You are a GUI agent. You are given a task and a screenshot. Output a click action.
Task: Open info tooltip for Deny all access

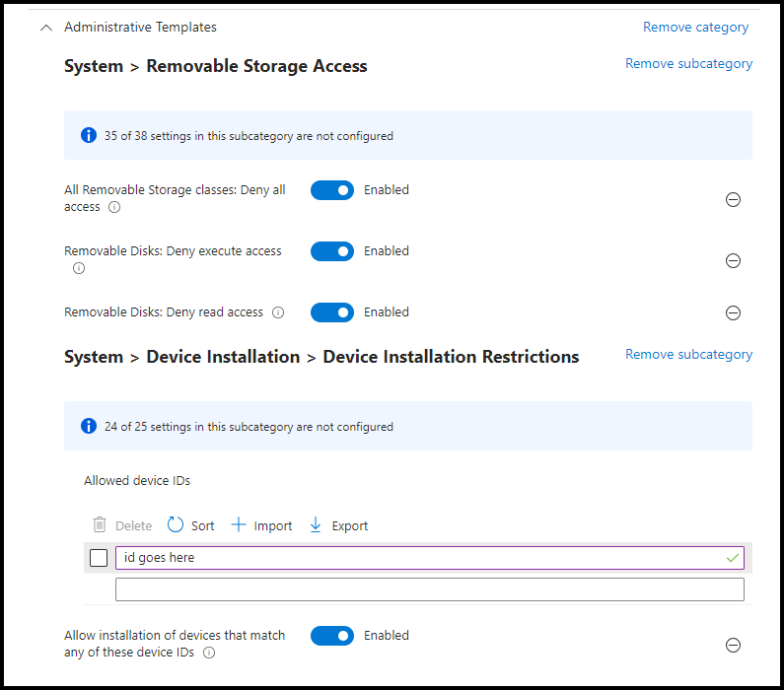click(x=114, y=207)
